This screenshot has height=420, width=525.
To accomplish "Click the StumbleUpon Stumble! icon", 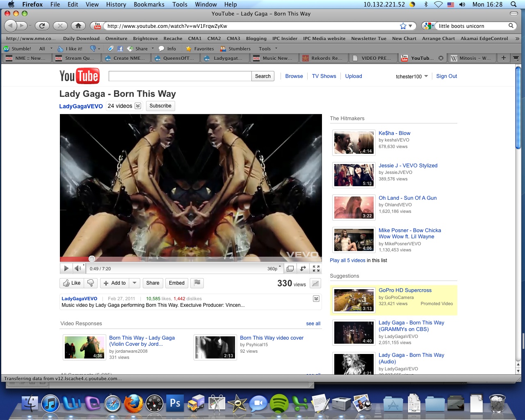I will click(x=7, y=48).
